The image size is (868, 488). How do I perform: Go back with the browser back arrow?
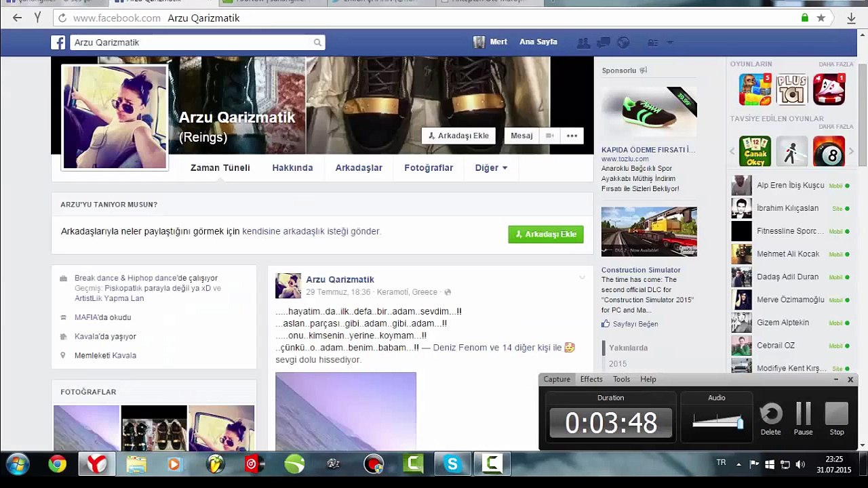coord(17,18)
